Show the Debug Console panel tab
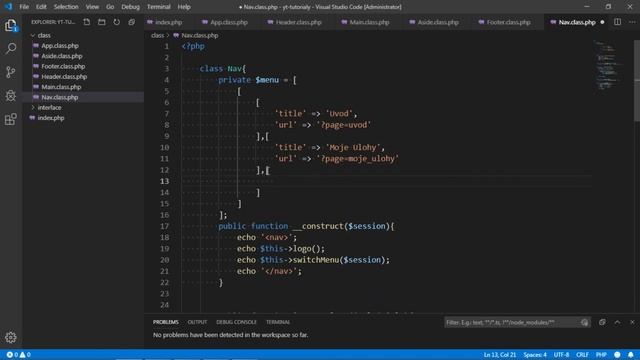This screenshot has height=360, width=640. (236, 322)
